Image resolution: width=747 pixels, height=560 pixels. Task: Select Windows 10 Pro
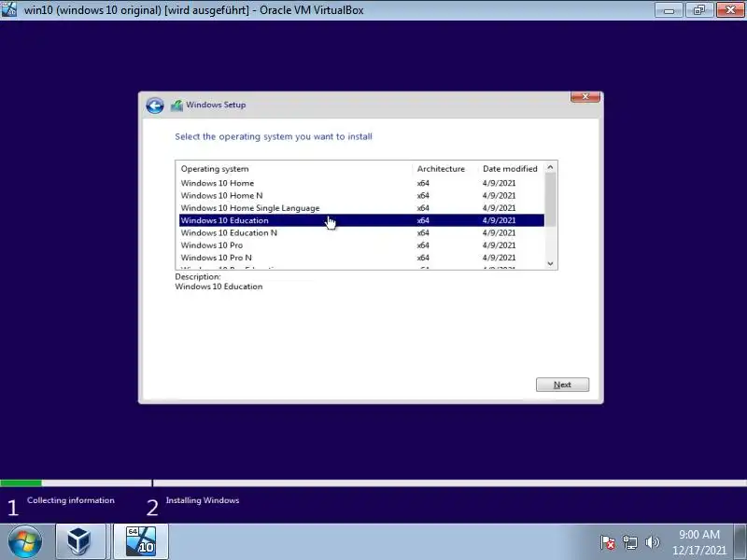pyautogui.click(x=361, y=245)
